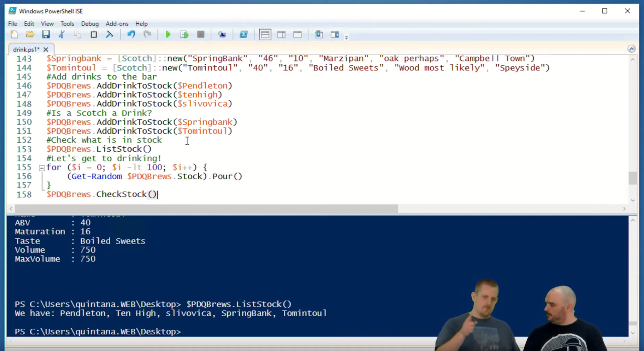Collapse the for loop at line 155
Image resolution: width=644 pixels, height=351 pixels.
point(41,168)
